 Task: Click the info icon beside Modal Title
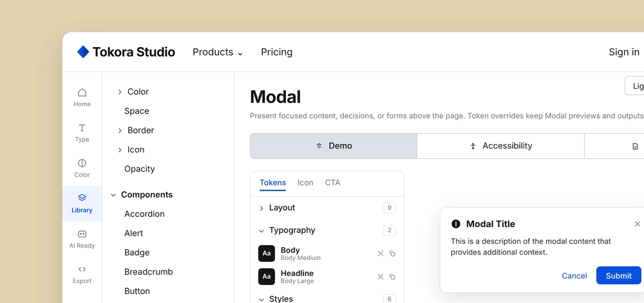456,224
